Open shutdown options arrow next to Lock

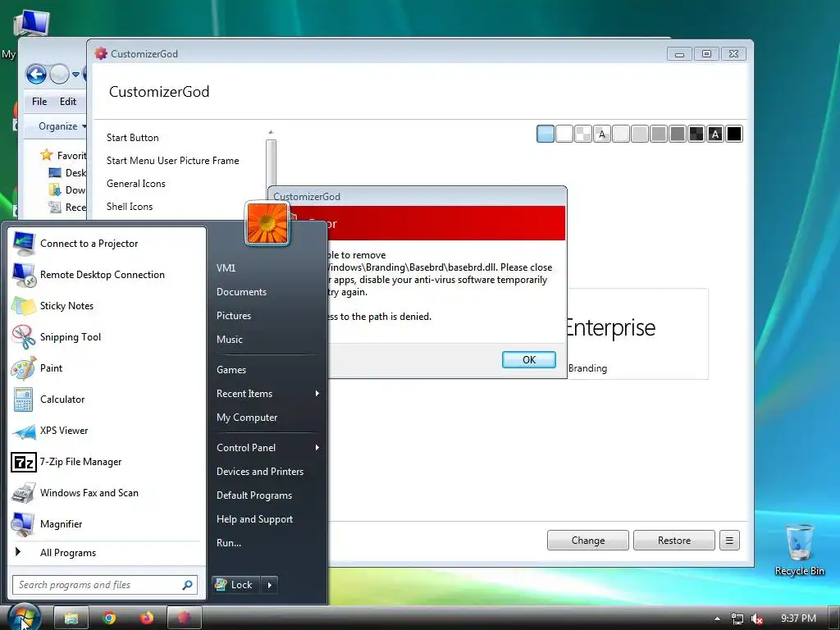coord(269,585)
